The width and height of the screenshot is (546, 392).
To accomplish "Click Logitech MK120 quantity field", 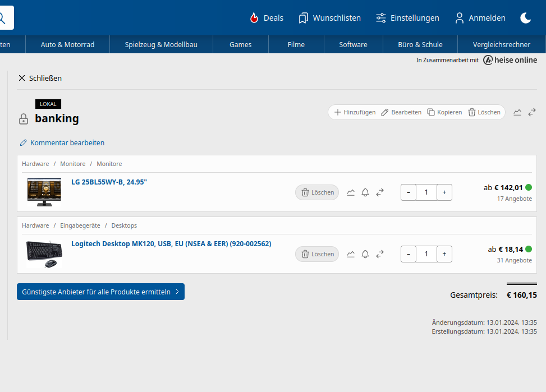I will pos(426,254).
